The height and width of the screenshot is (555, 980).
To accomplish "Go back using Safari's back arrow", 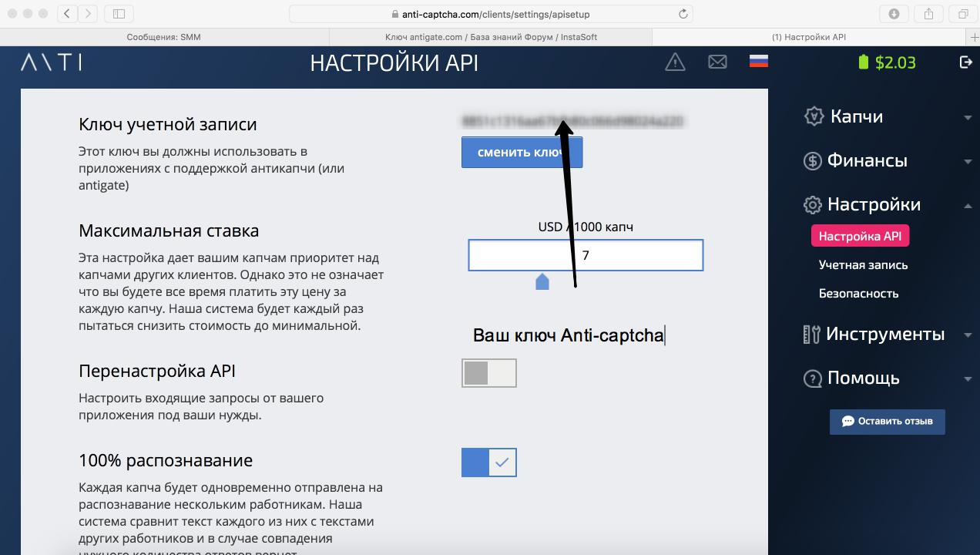I will tap(67, 13).
